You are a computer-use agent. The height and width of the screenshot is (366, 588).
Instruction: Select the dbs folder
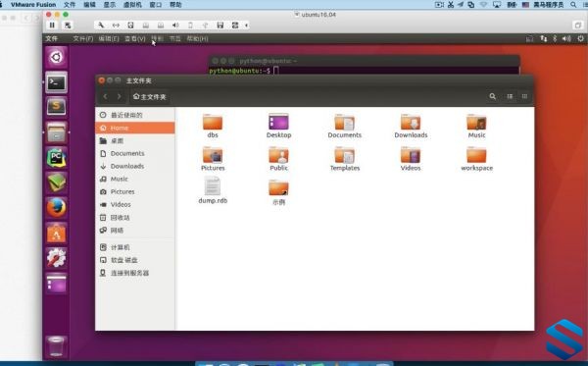coord(213,126)
